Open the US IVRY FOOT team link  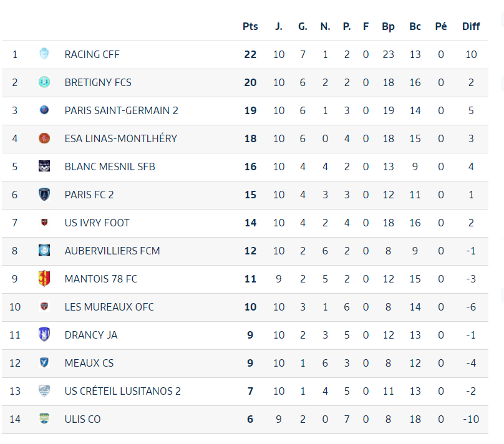(97, 223)
